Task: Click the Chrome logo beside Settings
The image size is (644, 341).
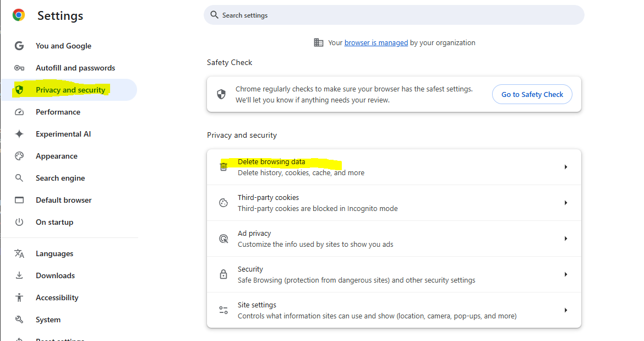Action: (19, 15)
